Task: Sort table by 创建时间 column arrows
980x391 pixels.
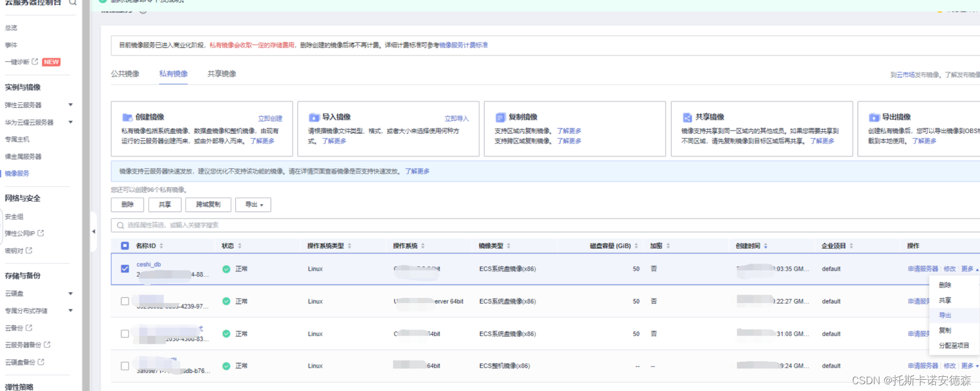Action: pos(766,246)
